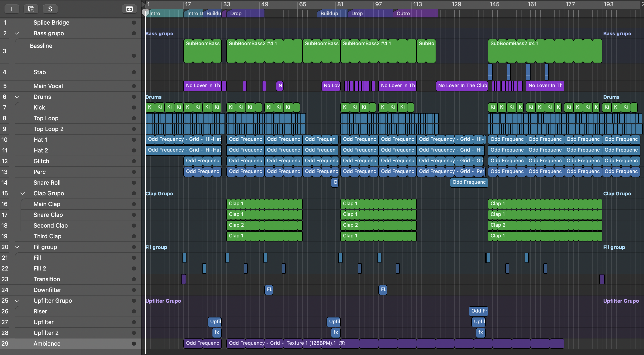The width and height of the screenshot is (644, 355).
Task: Toggle the Kick track enable dot
Action: click(134, 108)
